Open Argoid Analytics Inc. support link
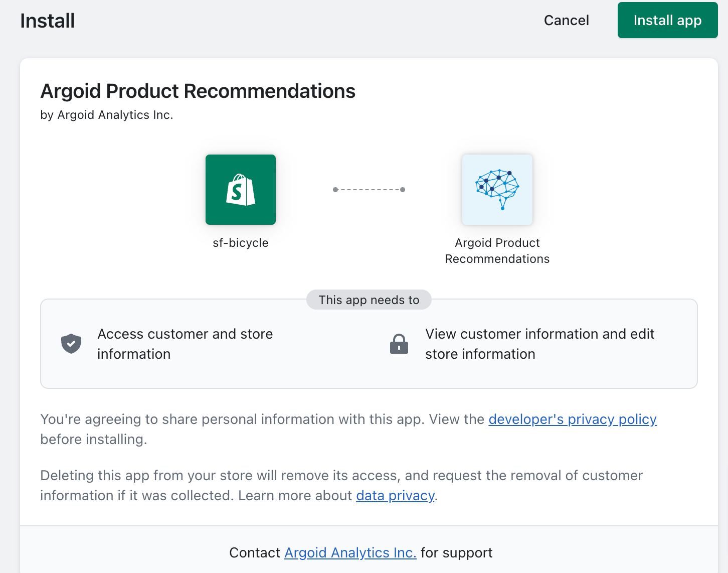This screenshot has height=573, width=728. click(350, 552)
